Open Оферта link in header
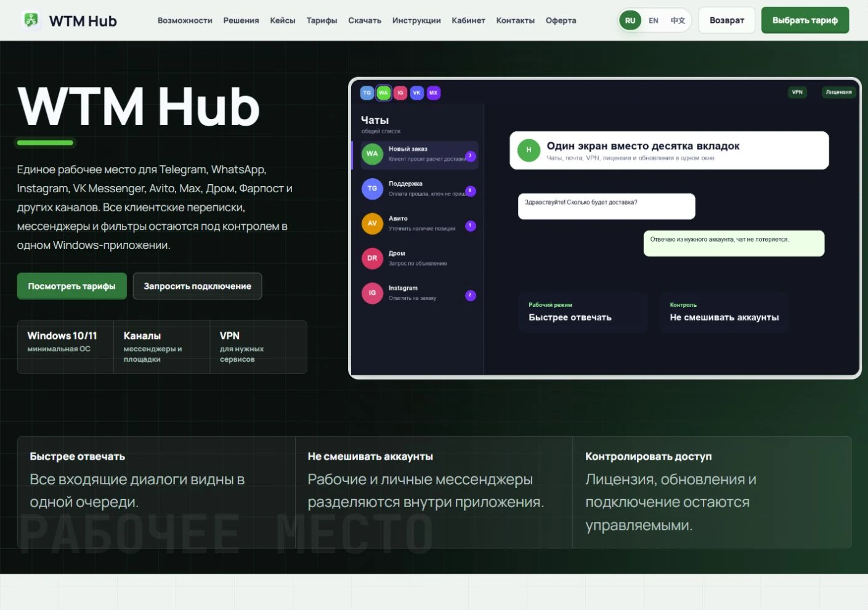Image resolution: width=868 pixels, height=610 pixels. pos(561,20)
